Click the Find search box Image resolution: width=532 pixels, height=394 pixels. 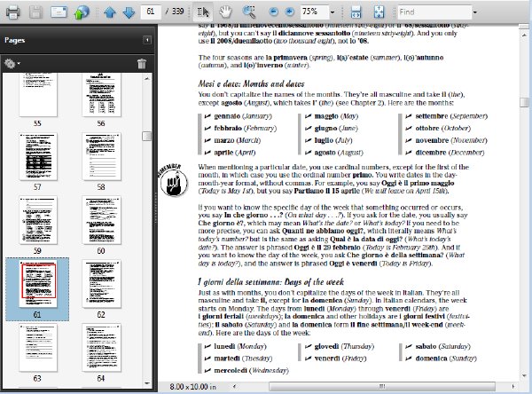click(434, 12)
